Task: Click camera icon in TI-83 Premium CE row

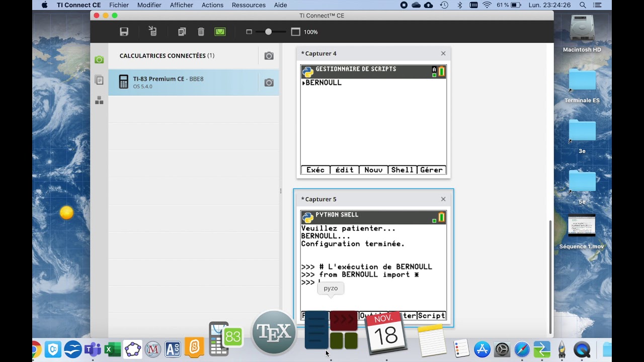Action: (x=269, y=82)
